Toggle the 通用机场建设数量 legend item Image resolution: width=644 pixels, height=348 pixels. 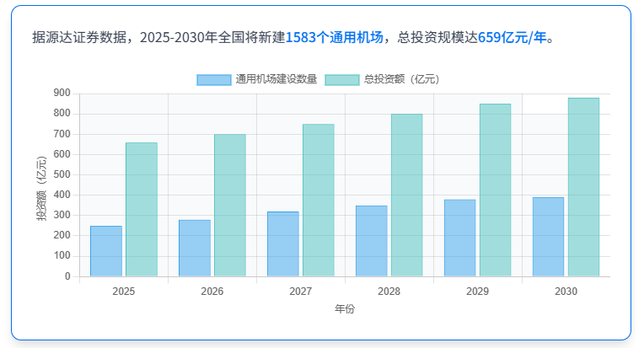pos(257,79)
